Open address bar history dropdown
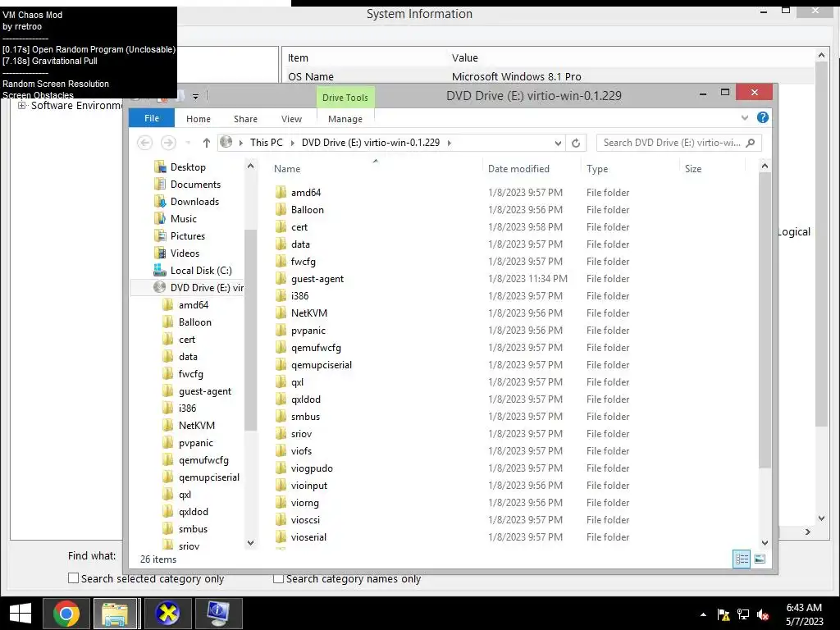840x630 pixels. 558,143
